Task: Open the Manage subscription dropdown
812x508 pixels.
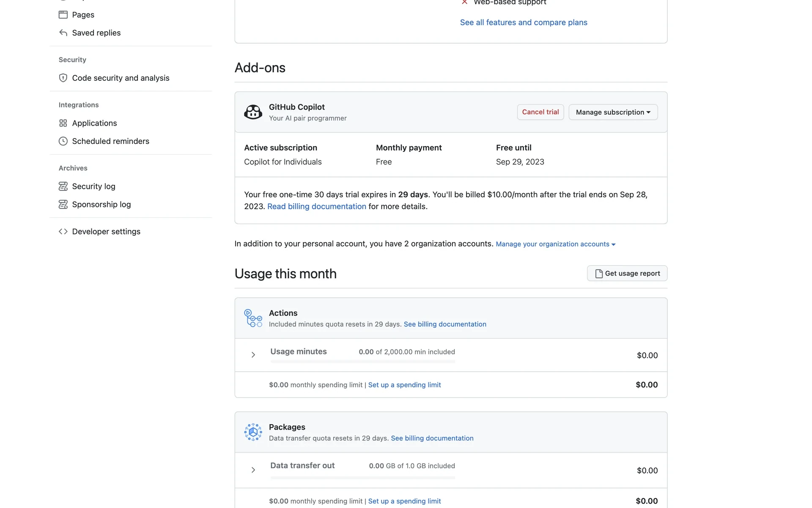Action: (613, 112)
